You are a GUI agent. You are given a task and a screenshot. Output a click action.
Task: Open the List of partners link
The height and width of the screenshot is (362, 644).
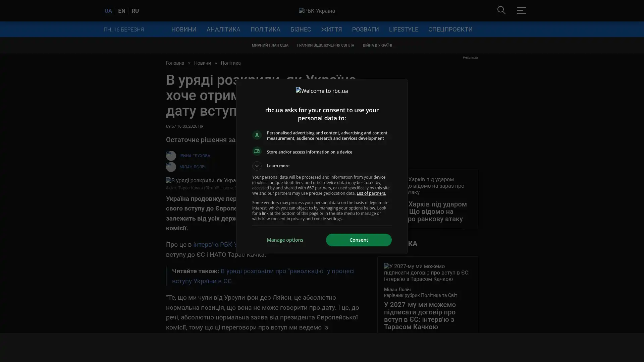pyautogui.click(x=371, y=193)
